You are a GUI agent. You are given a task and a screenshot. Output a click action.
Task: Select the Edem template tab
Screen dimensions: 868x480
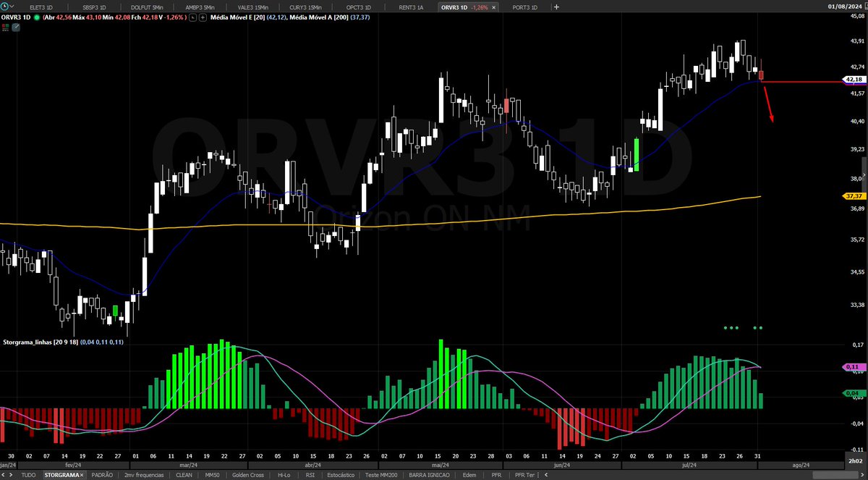pos(469,475)
